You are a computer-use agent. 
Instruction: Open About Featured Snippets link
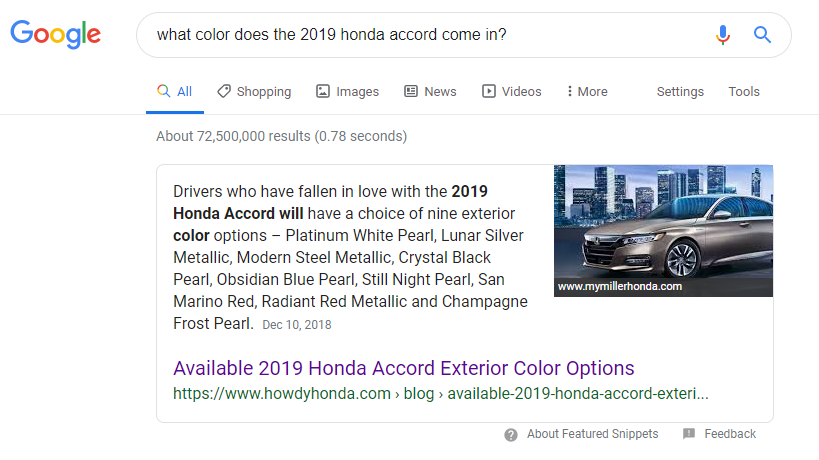tap(592, 434)
